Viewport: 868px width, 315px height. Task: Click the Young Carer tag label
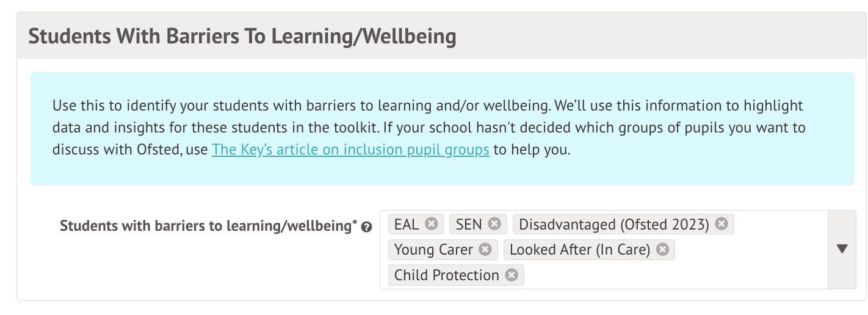(433, 249)
